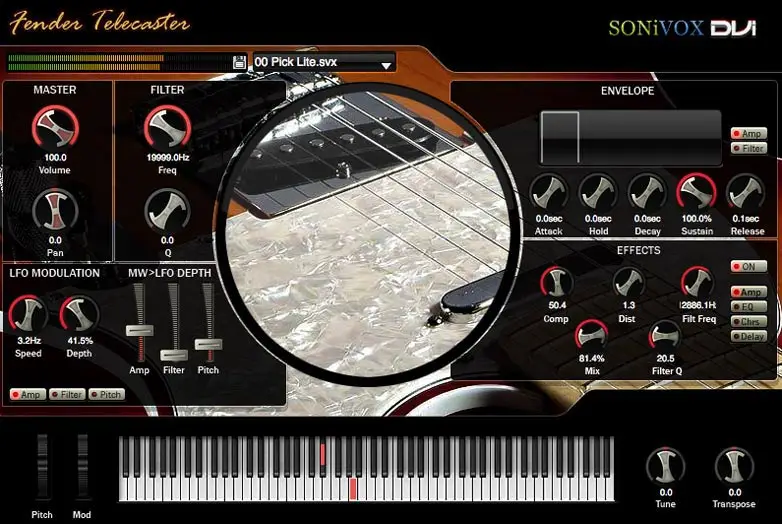Click the Effects Filter Q knob
782x524 pixels.
coord(665,336)
